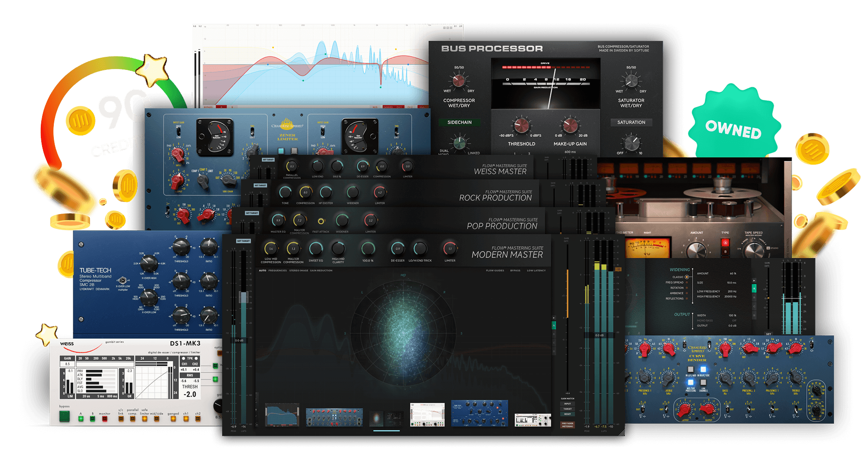Click the Amount 60 % value in widening plugin
The width and height of the screenshot is (868, 452).
click(733, 274)
